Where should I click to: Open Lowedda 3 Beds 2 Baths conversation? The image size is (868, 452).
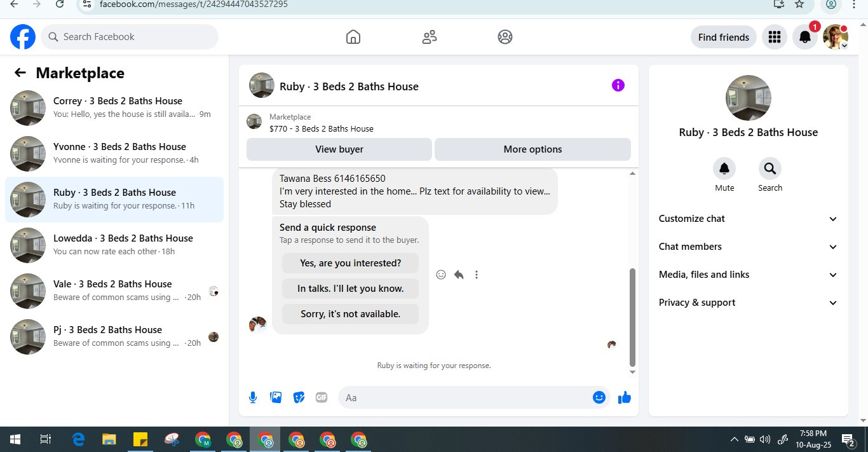point(114,245)
